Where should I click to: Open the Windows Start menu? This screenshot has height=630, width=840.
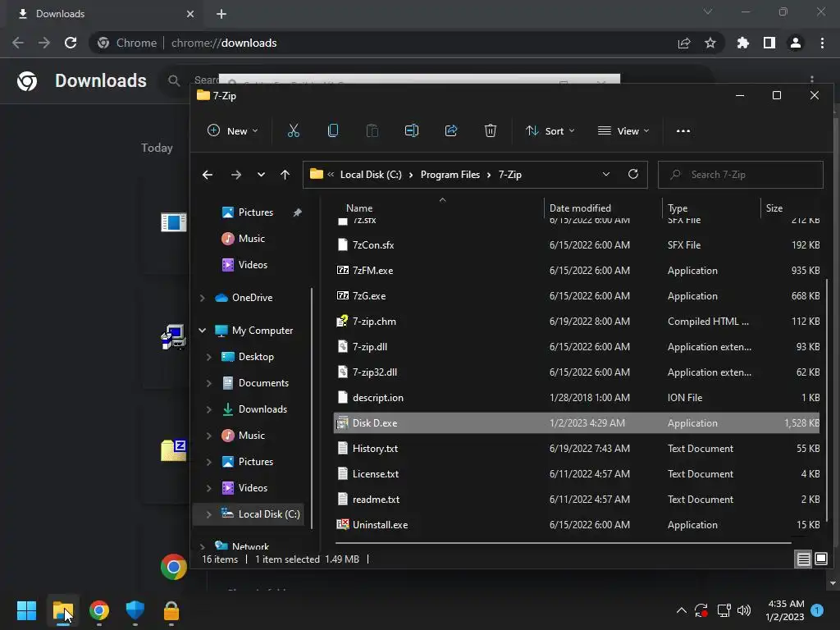(x=26, y=610)
